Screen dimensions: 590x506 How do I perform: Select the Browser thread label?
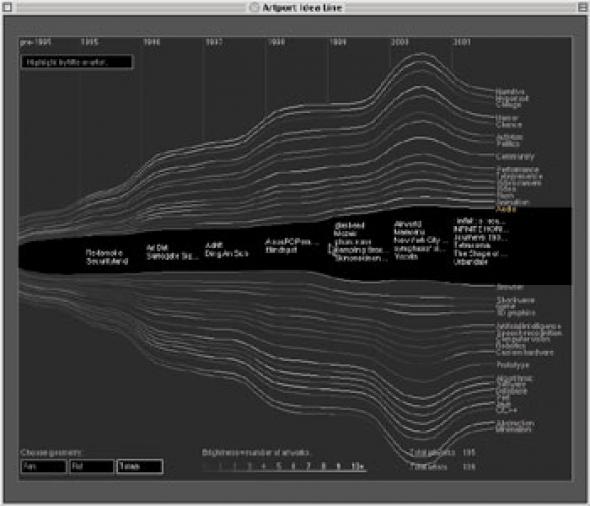pyautogui.click(x=510, y=287)
